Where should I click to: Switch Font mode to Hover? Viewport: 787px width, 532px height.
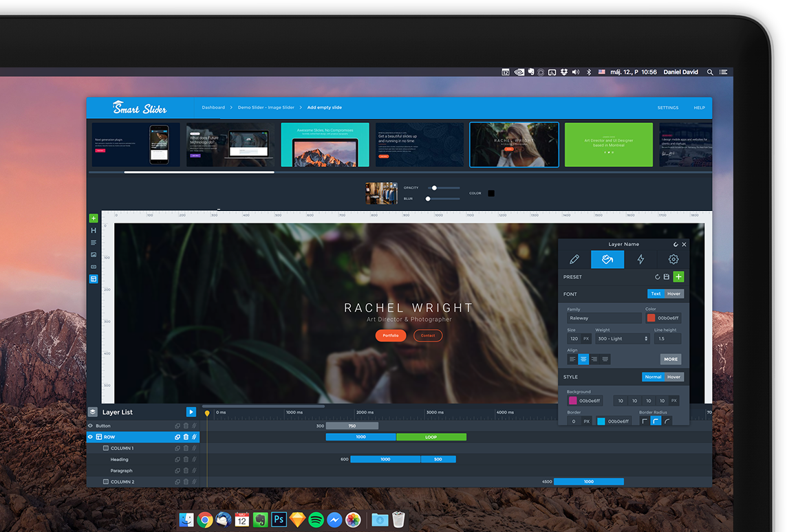[x=673, y=293]
